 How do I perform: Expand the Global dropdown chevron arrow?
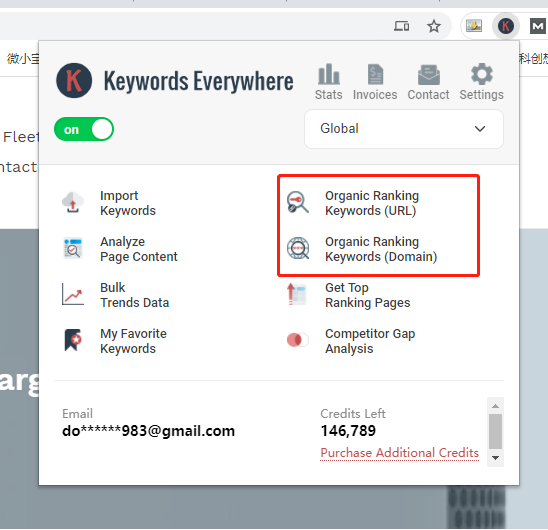(480, 129)
